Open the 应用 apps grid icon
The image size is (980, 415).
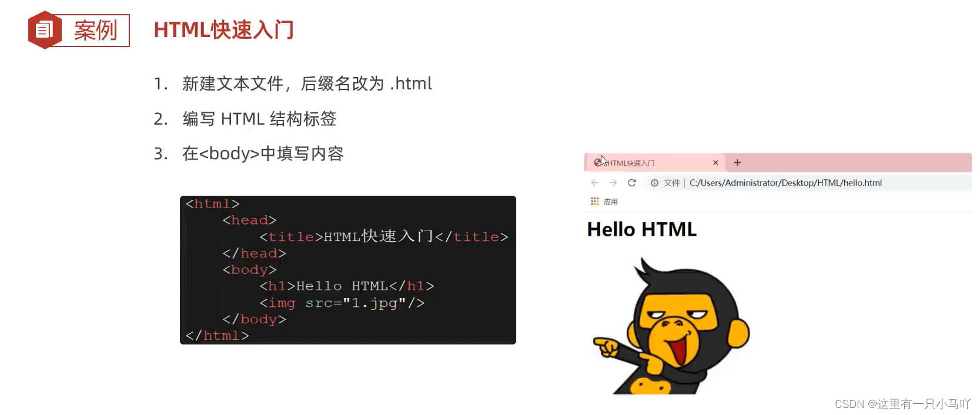coord(595,202)
